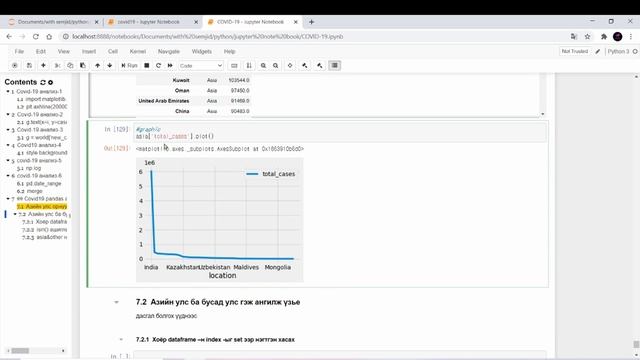Collapse subsection 7.2 in Contents tree
The width and height of the screenshot is (640, 360).
15,214
